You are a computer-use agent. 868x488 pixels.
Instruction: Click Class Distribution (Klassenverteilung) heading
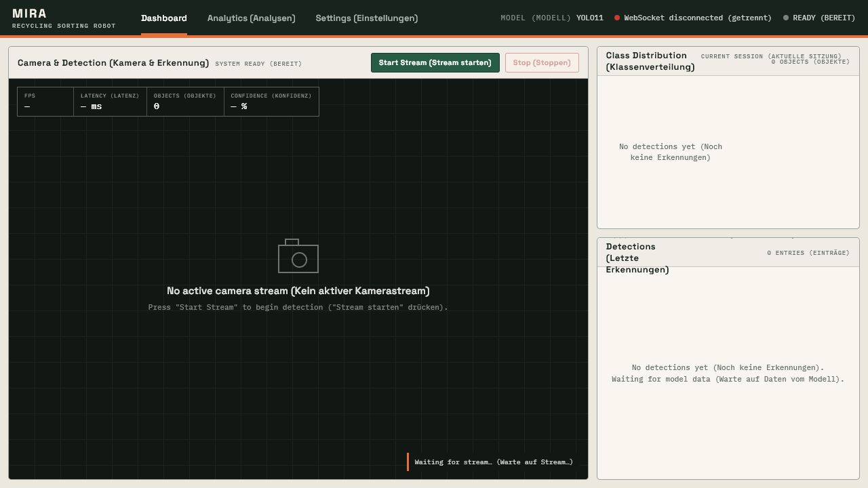(650, 61)
